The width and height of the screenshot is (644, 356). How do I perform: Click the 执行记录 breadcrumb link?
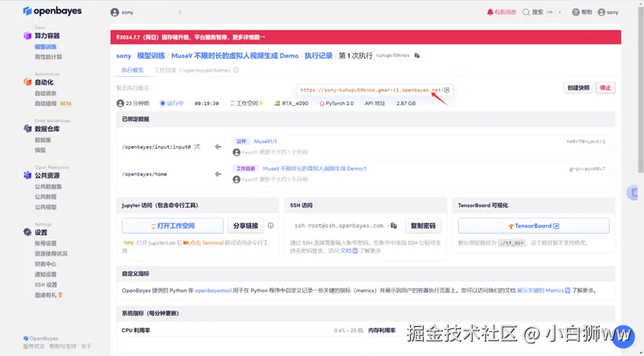pos(319,56)
